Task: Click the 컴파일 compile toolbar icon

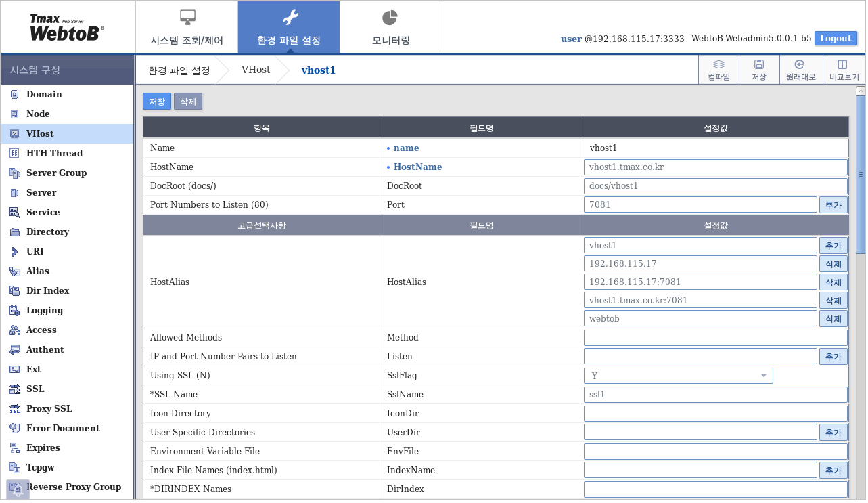Action: pyautogui.click(x=718, y=64)
